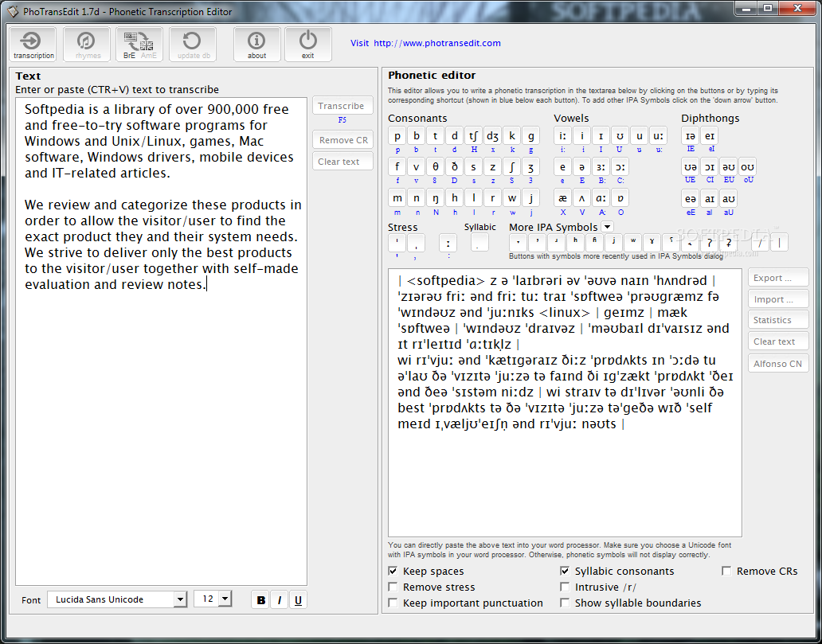This screenshot has height=644, width=822.
Task: Click Clear text beside the Text box
Action: (342, 162)
